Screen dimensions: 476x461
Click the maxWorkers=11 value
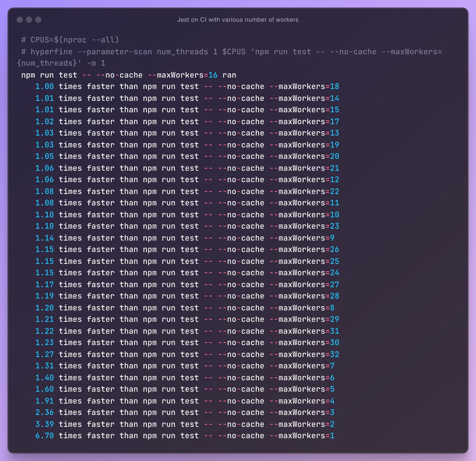click(334, 203)
